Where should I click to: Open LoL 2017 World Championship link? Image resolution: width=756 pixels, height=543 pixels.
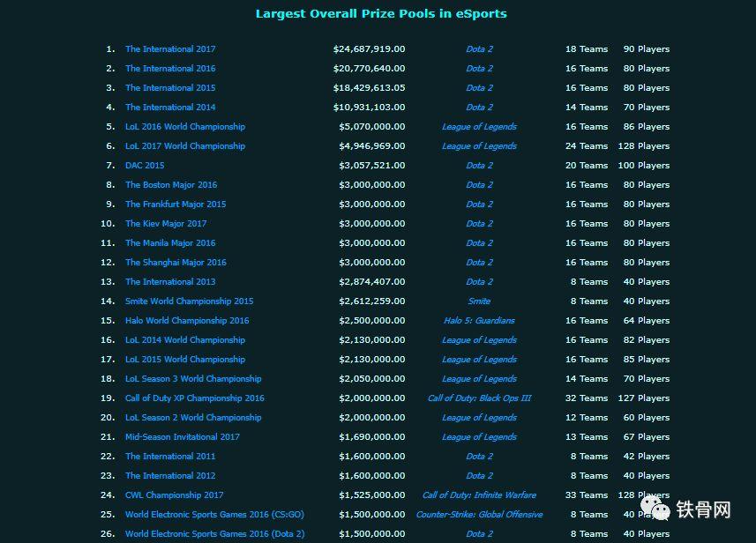pos(185,146)
